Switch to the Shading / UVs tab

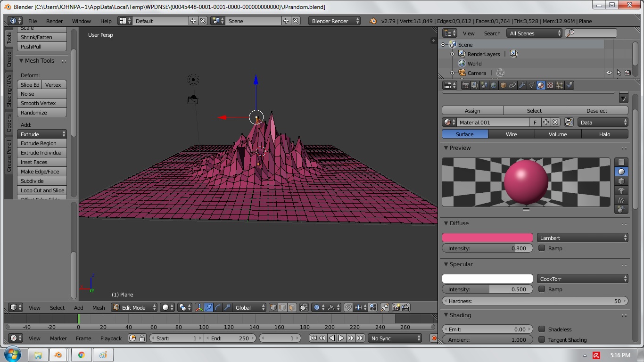click(x=8, y=90)
